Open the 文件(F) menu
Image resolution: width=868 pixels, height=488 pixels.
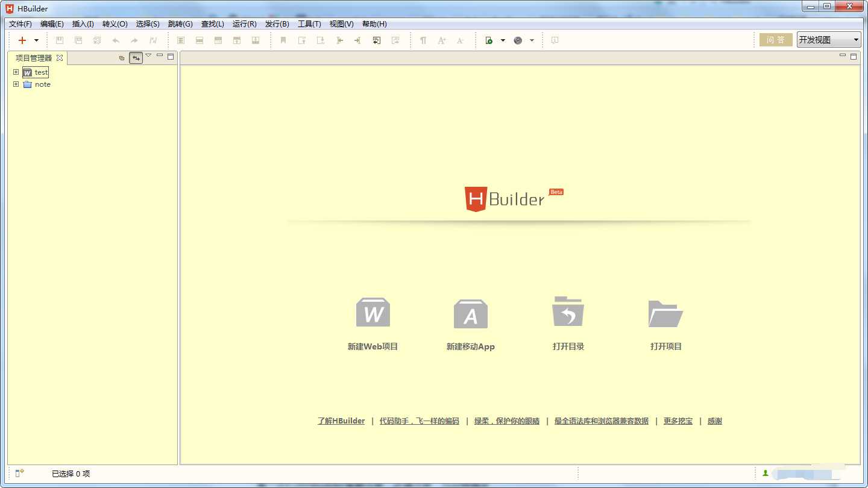20,24
